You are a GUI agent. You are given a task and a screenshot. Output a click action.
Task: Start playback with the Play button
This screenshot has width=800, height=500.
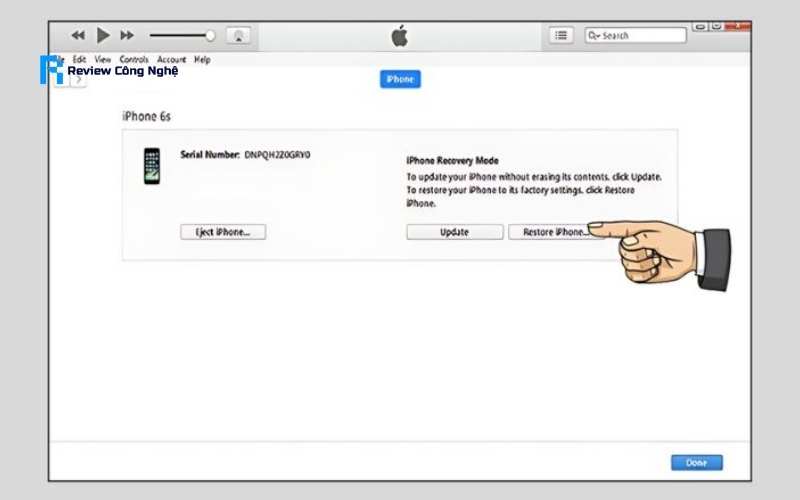(x=103, y=35)
